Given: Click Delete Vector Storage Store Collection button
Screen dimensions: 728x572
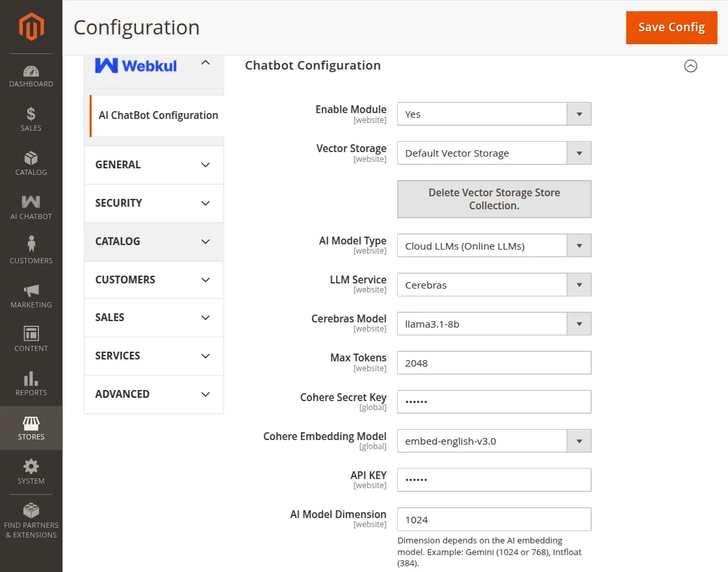Looking at the screenshot, I should coord(494,199).
